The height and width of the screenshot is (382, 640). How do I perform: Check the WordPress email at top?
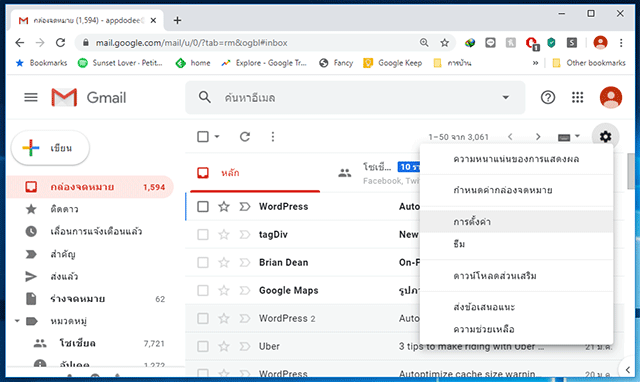(x=203, y=207)
